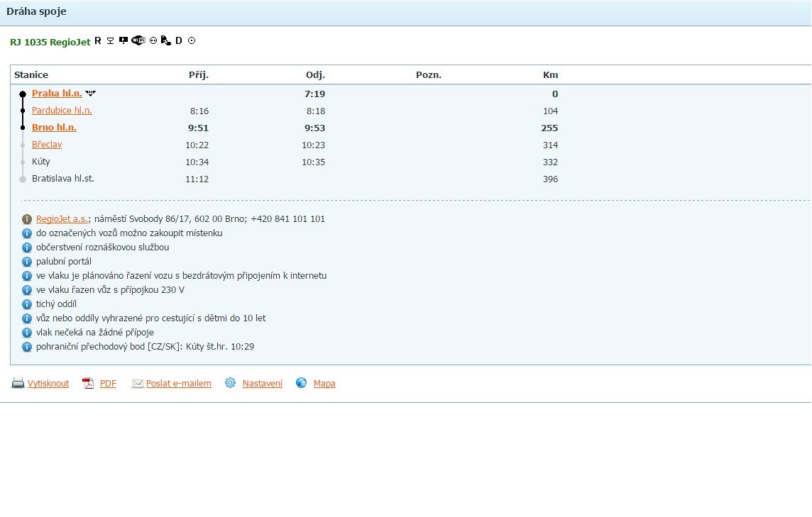This screenshot has width=812, height=517.
Task: Click the printer icon
Action: point(18,384)
